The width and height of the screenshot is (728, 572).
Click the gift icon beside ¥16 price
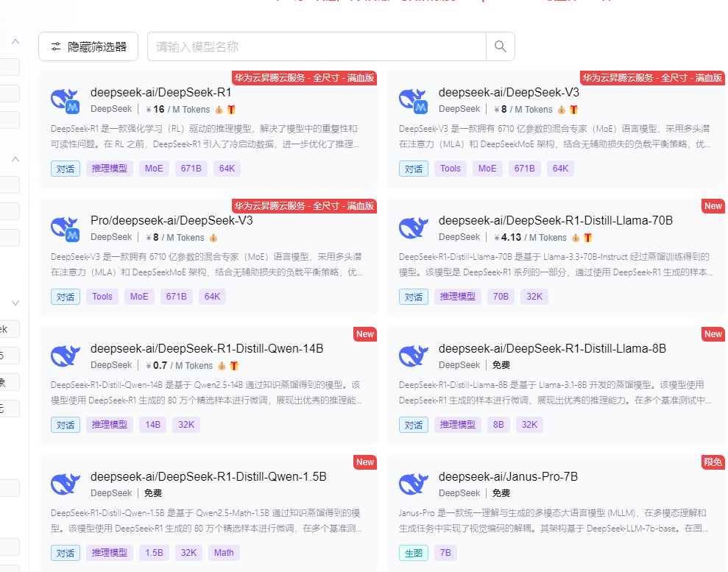[x=231, y=110]
